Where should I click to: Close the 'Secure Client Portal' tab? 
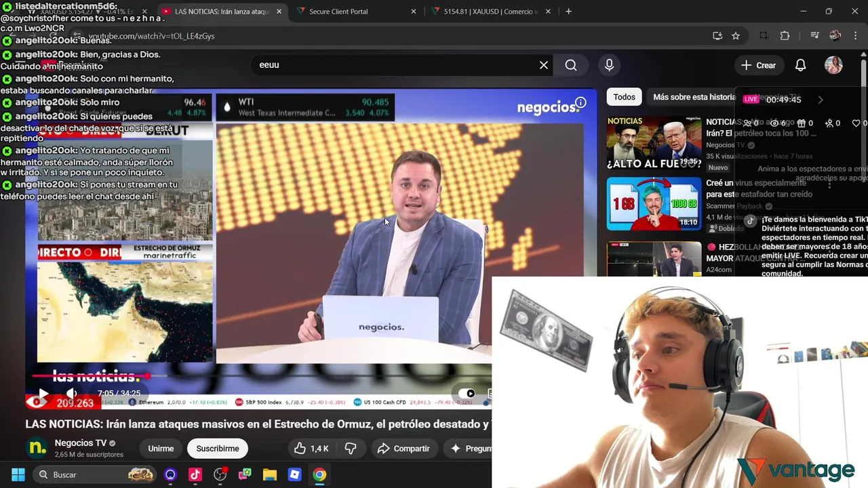tap(414, 12)
